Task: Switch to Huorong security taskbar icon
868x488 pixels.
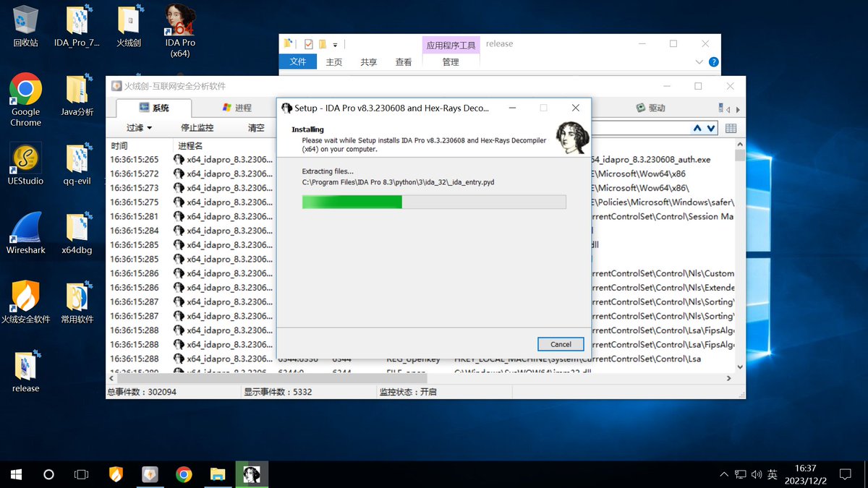Action: [x=116, y=474]
